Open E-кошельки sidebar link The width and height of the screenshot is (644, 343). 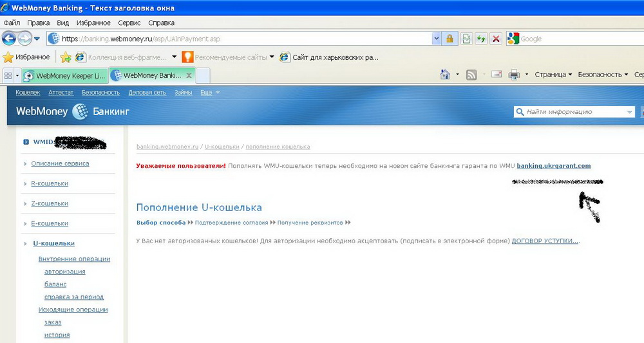point(50,223)
